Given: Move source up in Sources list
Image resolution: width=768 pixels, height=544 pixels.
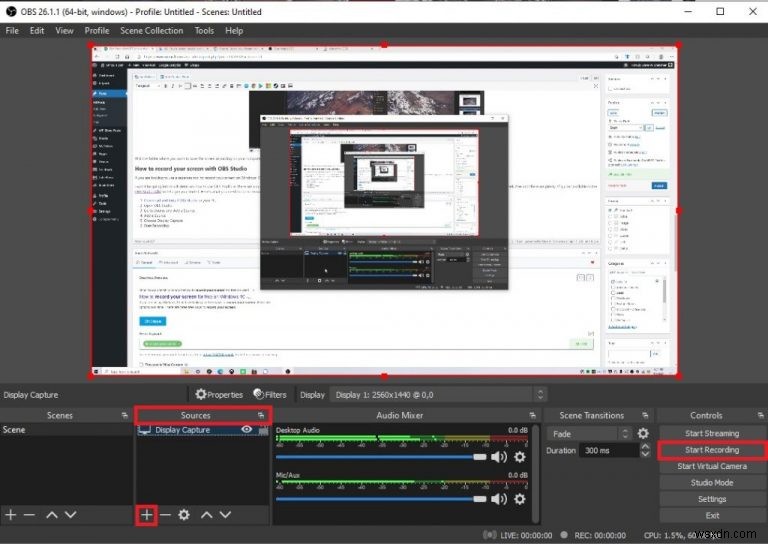Looking at the screenshot, I should point(207,515).
